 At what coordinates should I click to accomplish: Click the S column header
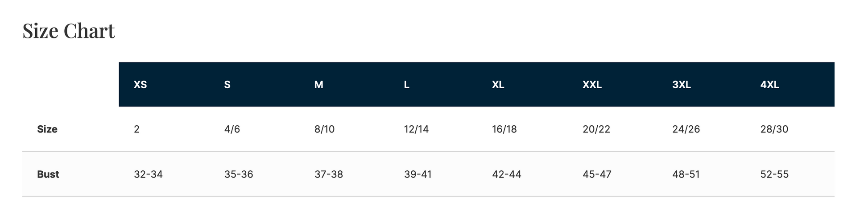pyautogui.click(x=227, y=85)
